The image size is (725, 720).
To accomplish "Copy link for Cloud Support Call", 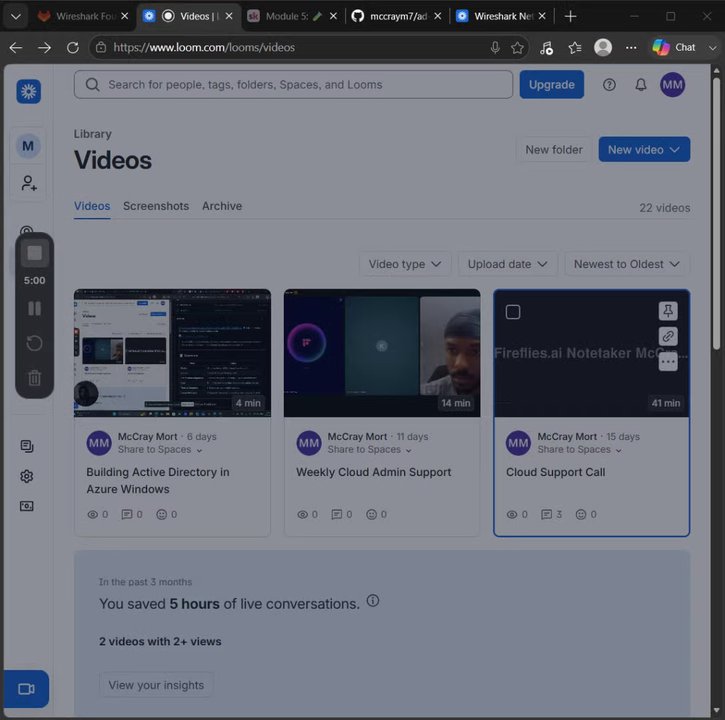I will click(668, 336).
